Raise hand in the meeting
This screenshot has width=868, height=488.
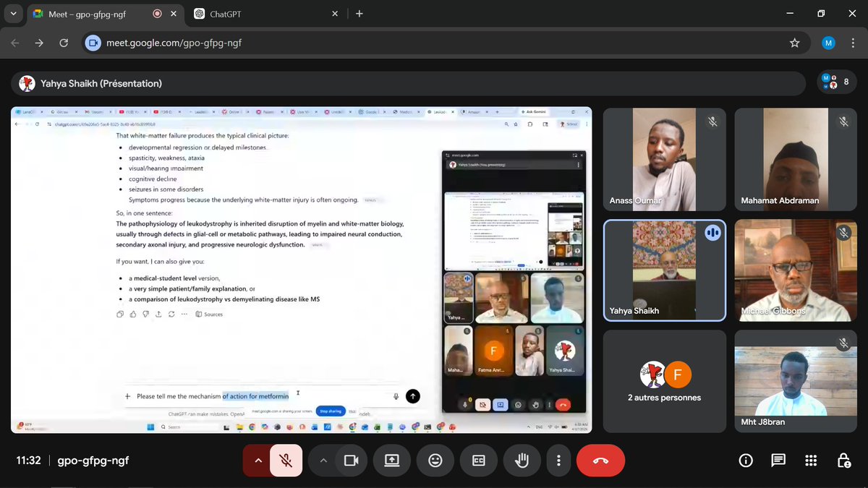coord(522,461)
